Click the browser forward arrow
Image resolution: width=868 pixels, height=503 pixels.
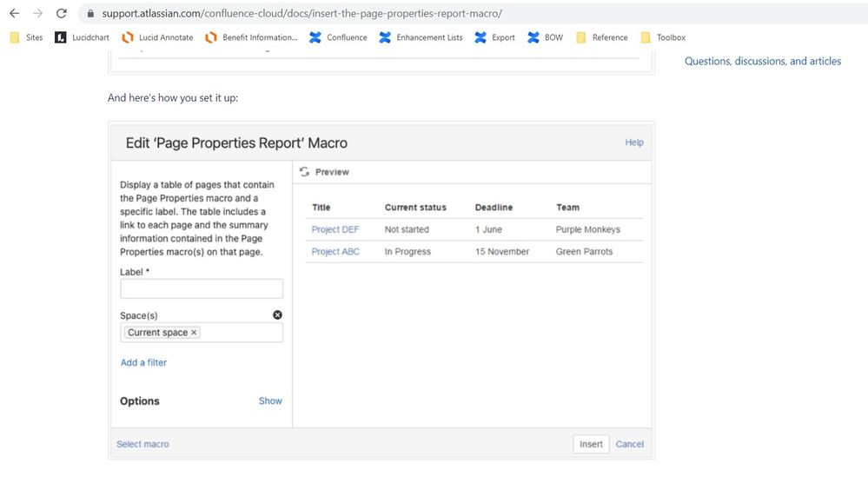pyautogui.click(x=37, y=13)
